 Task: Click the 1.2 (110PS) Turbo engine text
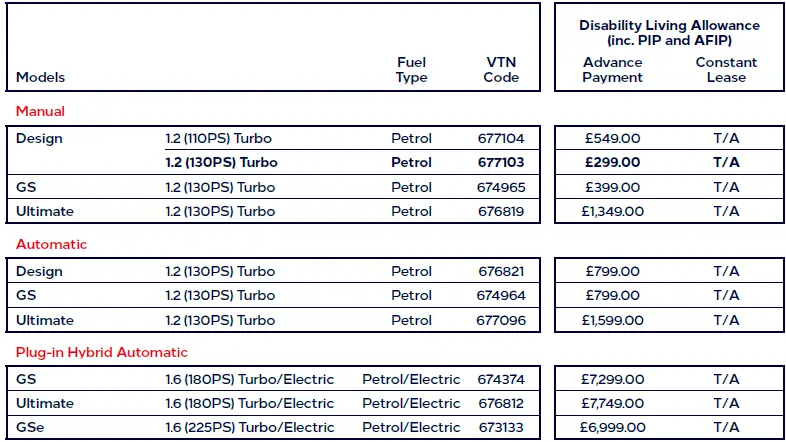(x=221, y=138)
